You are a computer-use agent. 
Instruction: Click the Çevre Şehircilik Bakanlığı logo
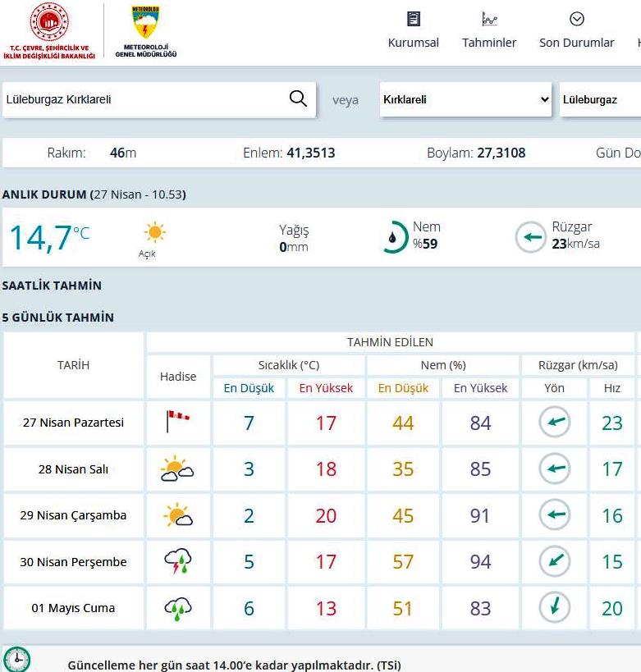(49, 31)
